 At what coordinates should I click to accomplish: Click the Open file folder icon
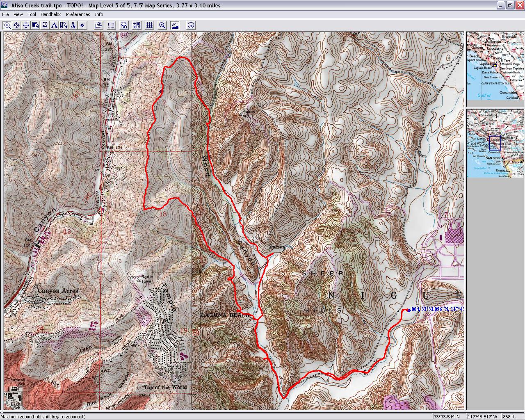[x=98, y=25]
